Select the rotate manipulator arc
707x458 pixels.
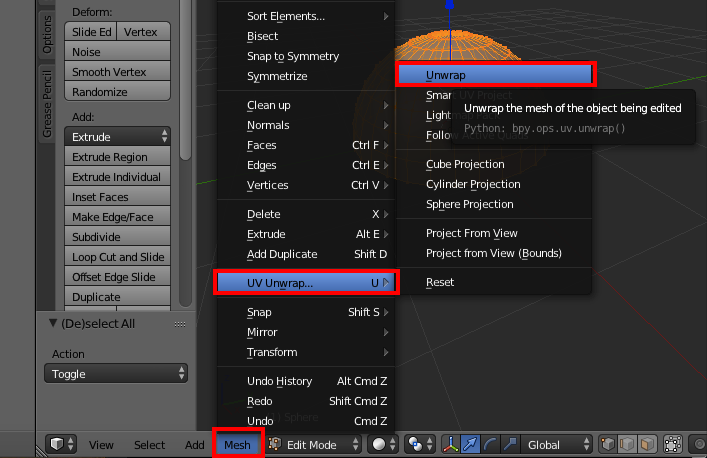490,444
